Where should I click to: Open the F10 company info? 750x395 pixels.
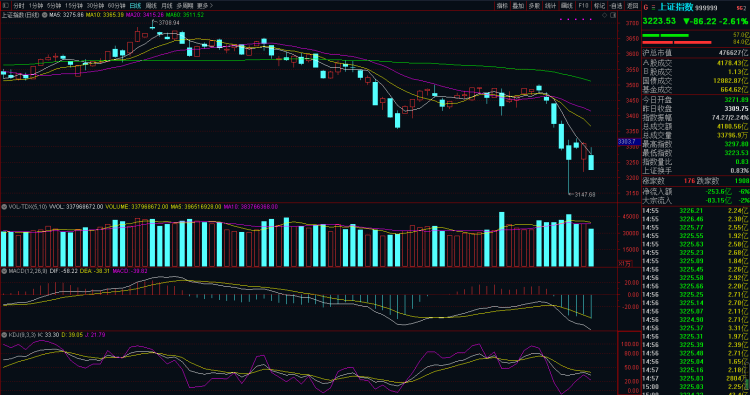coord(583,6)
